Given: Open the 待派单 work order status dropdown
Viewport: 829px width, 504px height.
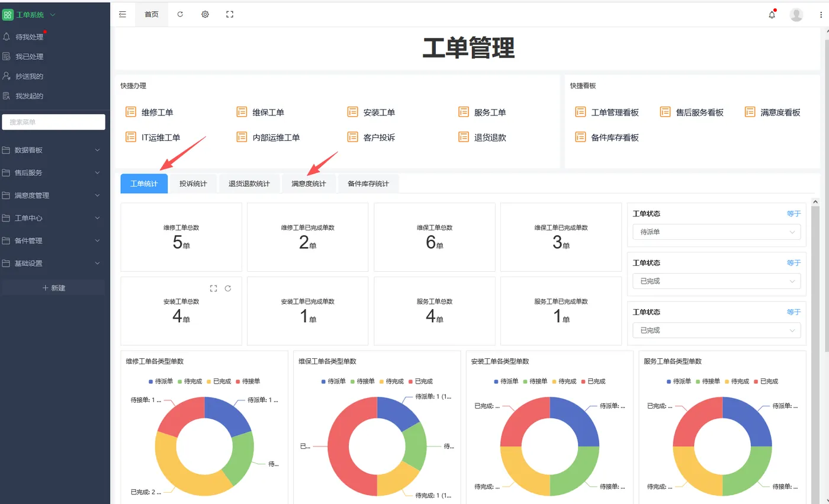Looking at the screenshot, I should 716,232.
